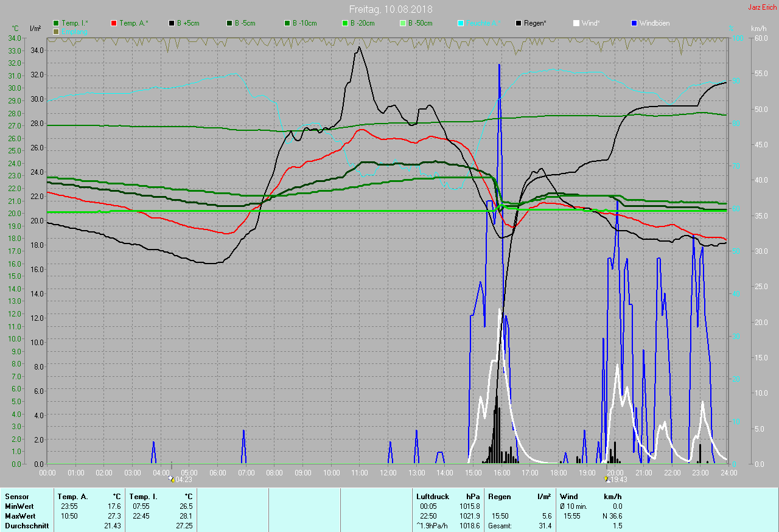Click the cyan legend color square
Screen dimensions: 779x532
click(461, 23)
